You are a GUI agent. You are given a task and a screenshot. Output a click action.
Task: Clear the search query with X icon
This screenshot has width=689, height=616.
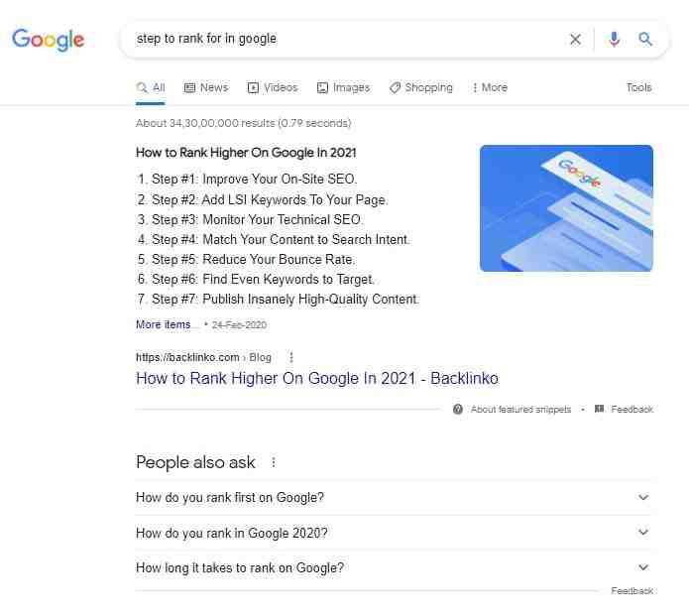click(x=575, y=39)
